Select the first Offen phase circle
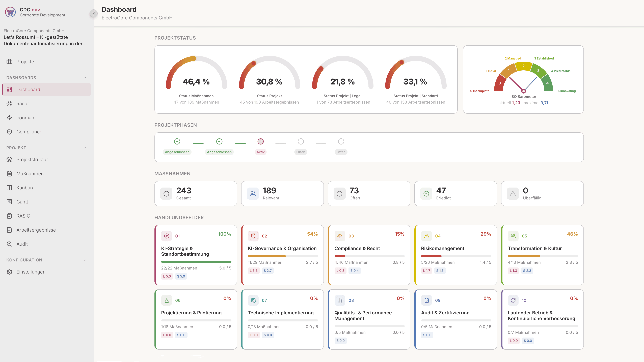The height and width of the screenshot is (362, 644). [x=301, y=141]
